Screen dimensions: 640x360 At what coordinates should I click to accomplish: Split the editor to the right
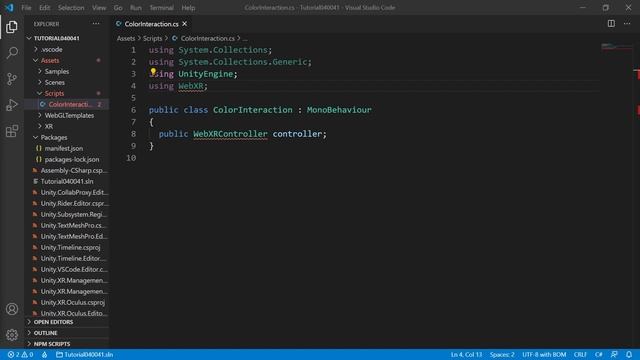(611, 24)
